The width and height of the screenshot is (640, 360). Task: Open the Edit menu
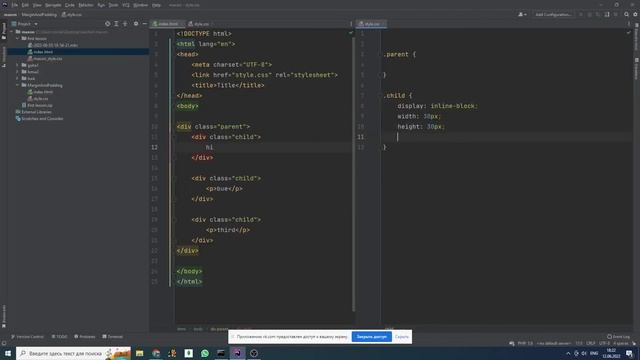(x=25, y=5)
